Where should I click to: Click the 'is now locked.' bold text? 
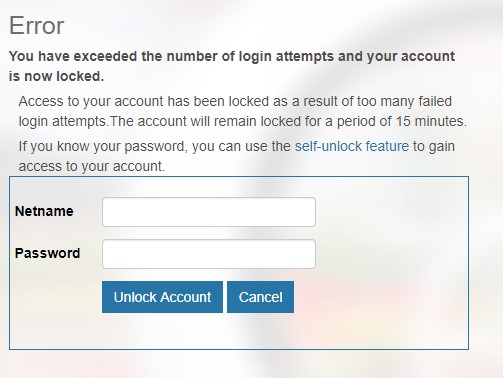click(56, 76)
